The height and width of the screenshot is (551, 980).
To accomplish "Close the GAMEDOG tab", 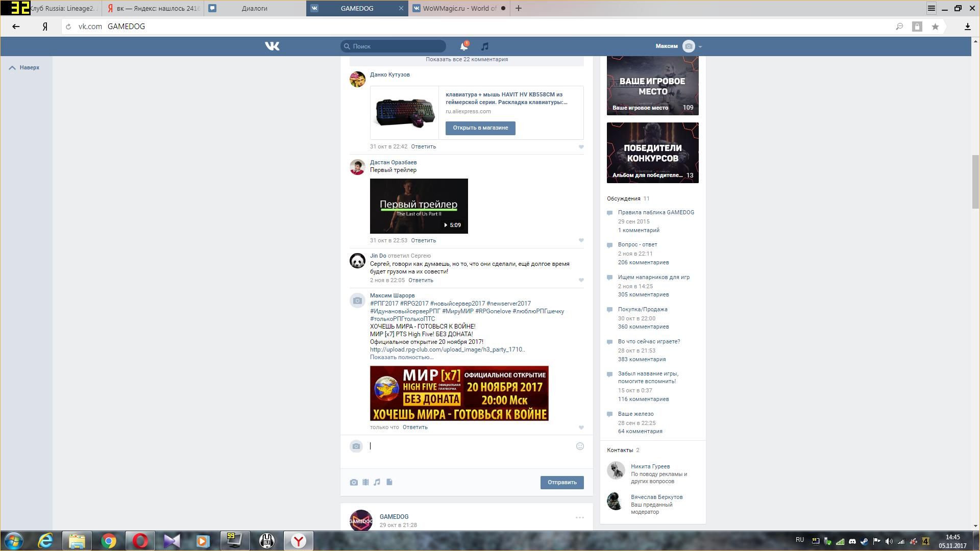I will (x=401, y=8).
